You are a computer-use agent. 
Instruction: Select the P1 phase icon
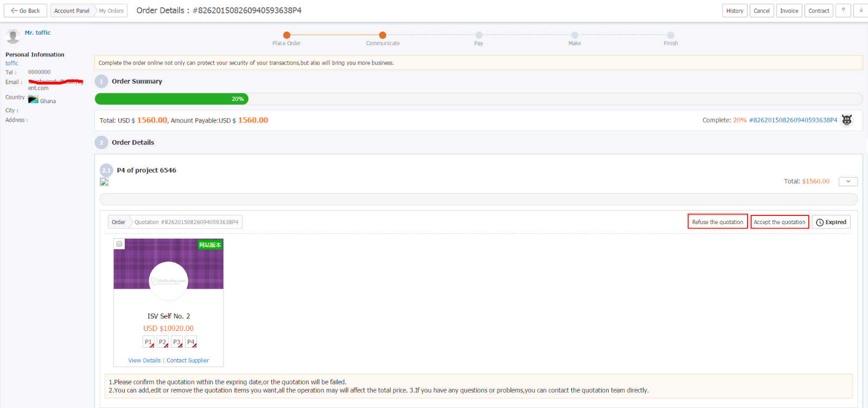click(149, 342)
